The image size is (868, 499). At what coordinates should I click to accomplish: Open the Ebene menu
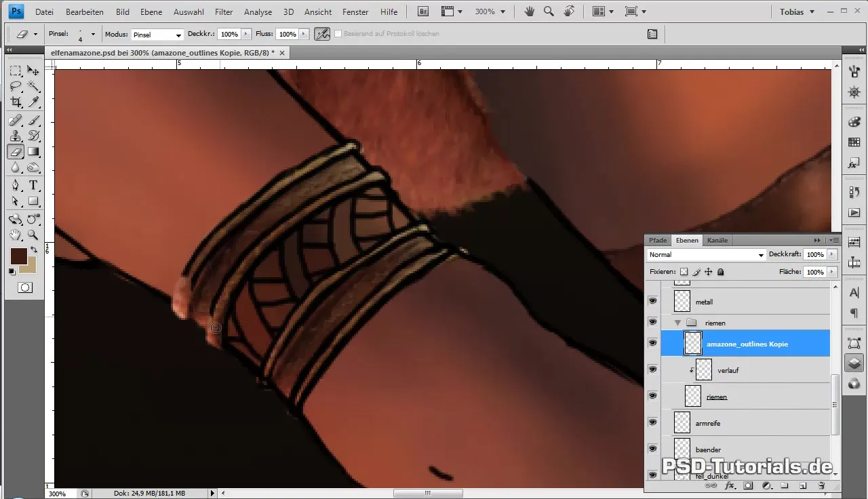(153, 12)
